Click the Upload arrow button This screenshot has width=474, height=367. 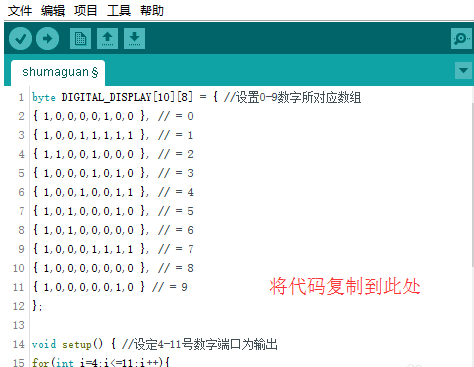[x=47, y=39]
